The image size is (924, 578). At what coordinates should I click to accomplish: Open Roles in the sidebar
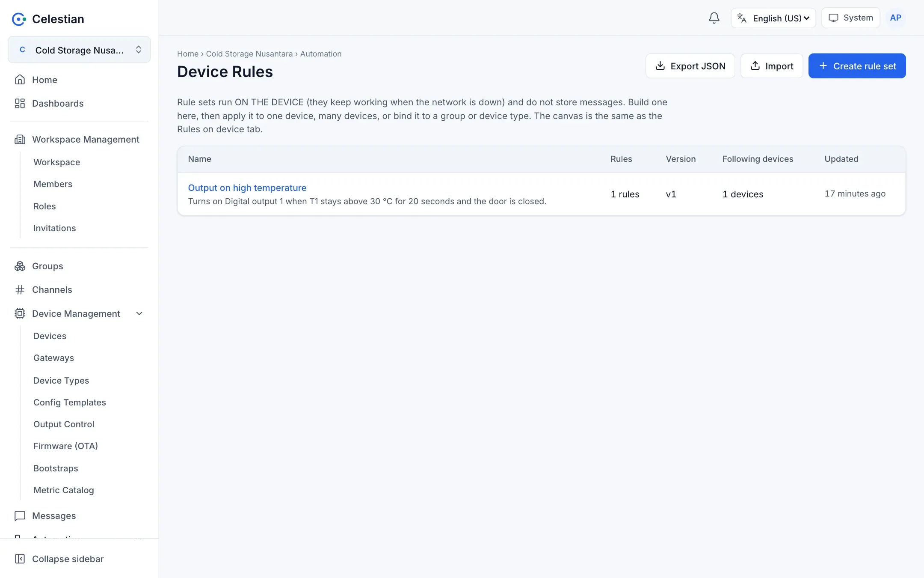point(44,206)
